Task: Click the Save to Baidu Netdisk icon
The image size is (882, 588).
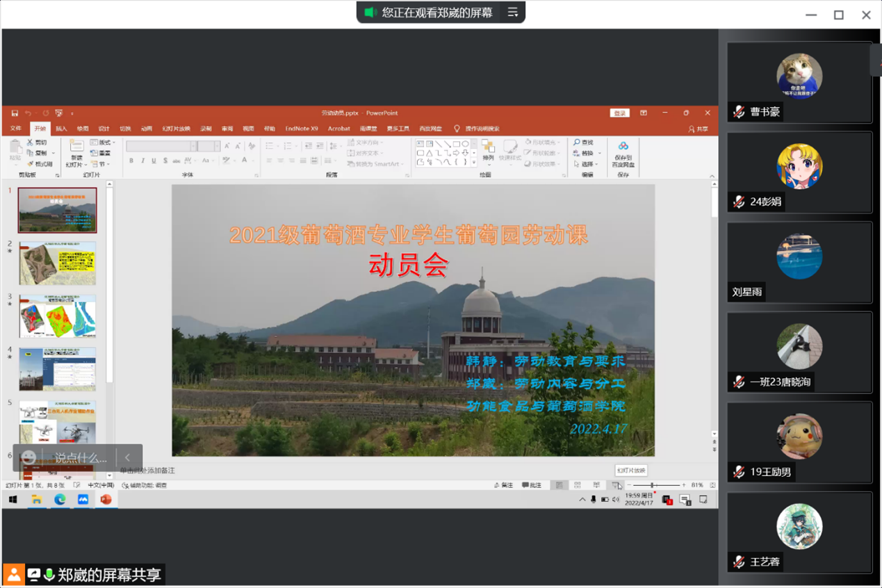Action: (x=623, y=147)
